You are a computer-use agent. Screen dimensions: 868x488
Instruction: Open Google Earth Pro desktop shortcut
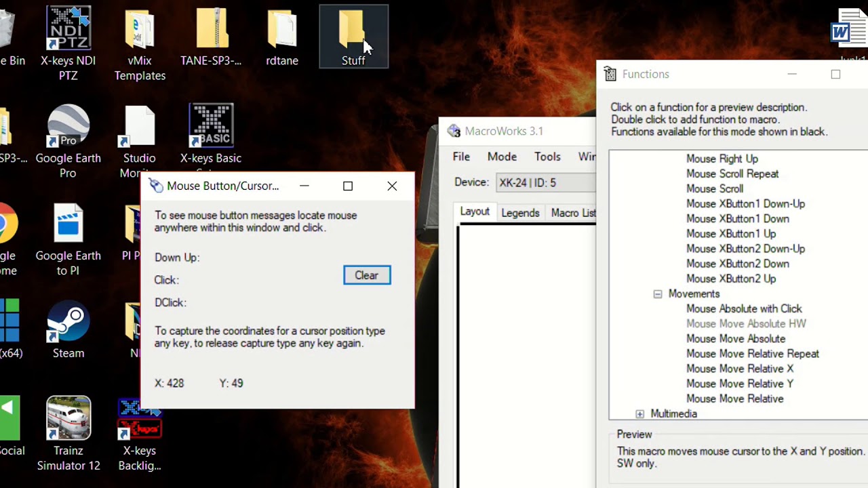(x=68, y=141)
